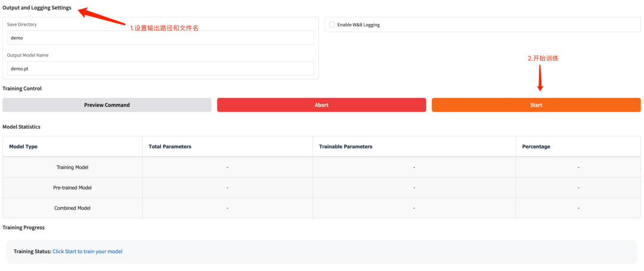Enable the W&B Logging checkbox

point(332,24)
